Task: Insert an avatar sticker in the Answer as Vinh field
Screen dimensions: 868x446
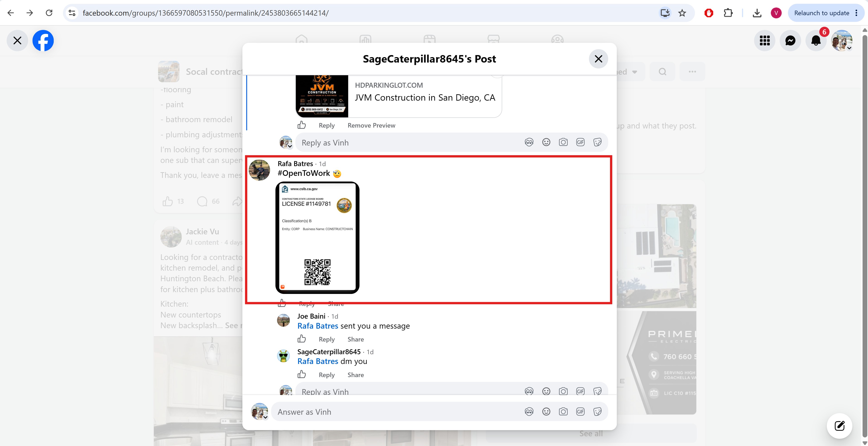Action: click(529, 412)
